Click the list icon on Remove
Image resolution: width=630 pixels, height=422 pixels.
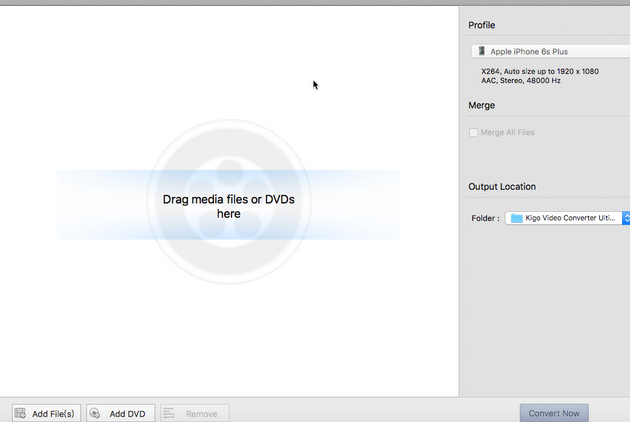point(168,413)
